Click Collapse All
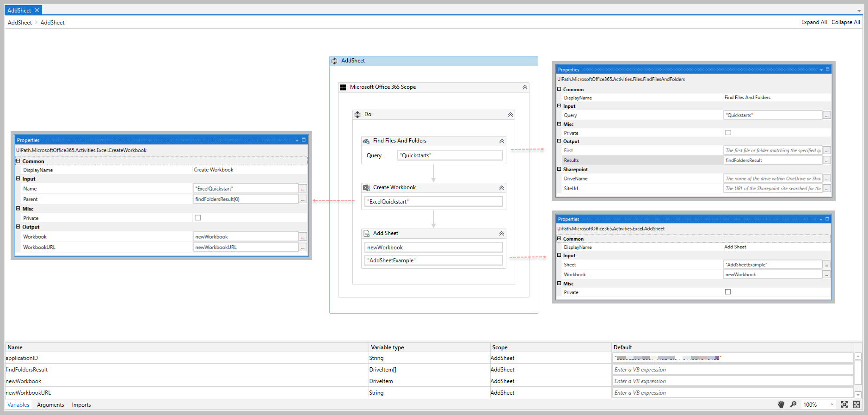Image resolution: width=868 pixels, height=415 pixels. pos(846,22)
